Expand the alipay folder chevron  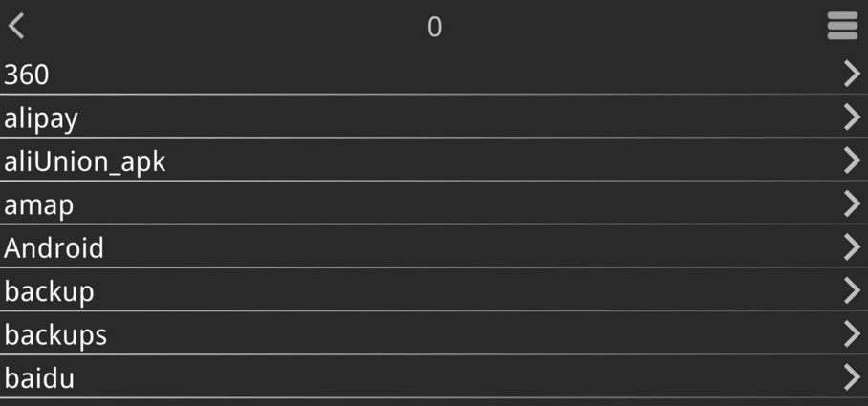[852, 118]
